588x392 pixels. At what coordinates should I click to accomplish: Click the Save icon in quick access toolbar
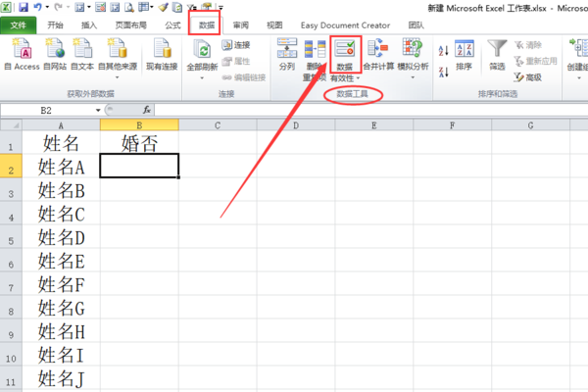click(x=24, y=7)
